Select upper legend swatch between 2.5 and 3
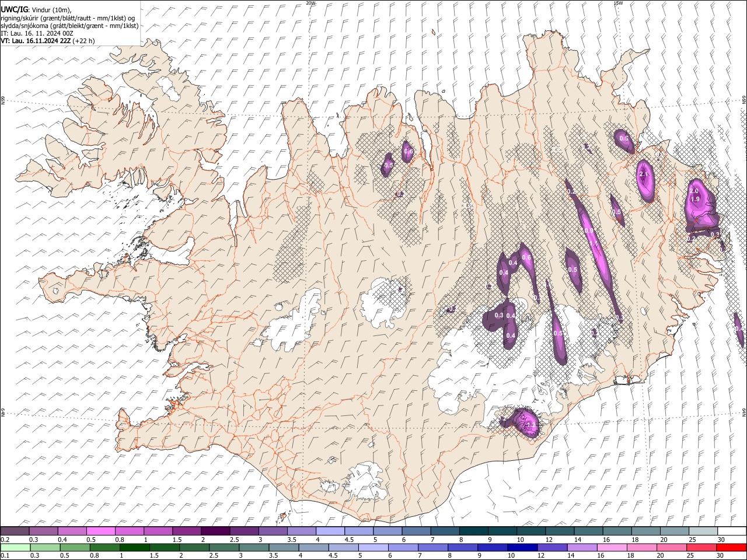Image resolution: width=747 pixels, height=560 pixels. click(244, 531)
